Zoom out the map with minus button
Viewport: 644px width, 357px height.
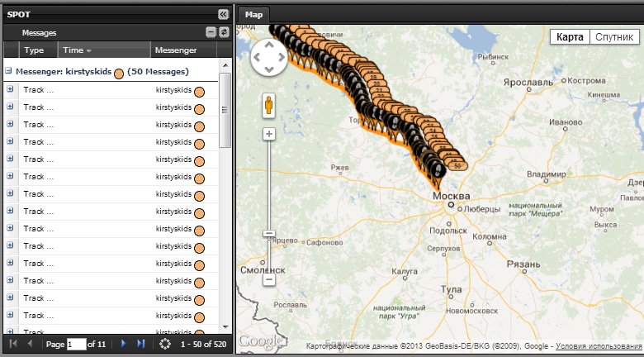(x=268, y=280)
